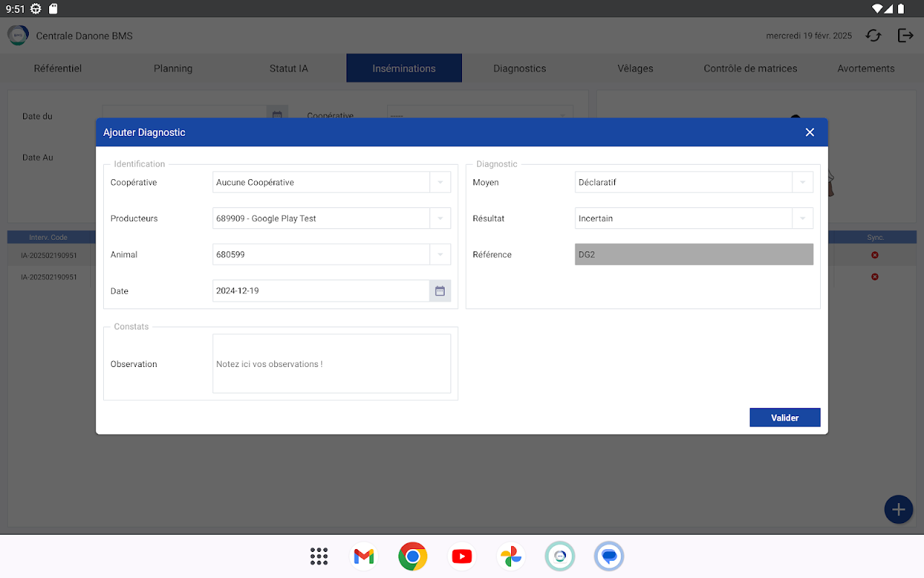Click the Référence field showing DG2
Viewport: 924px width, 578px height.
pos(694,254)
